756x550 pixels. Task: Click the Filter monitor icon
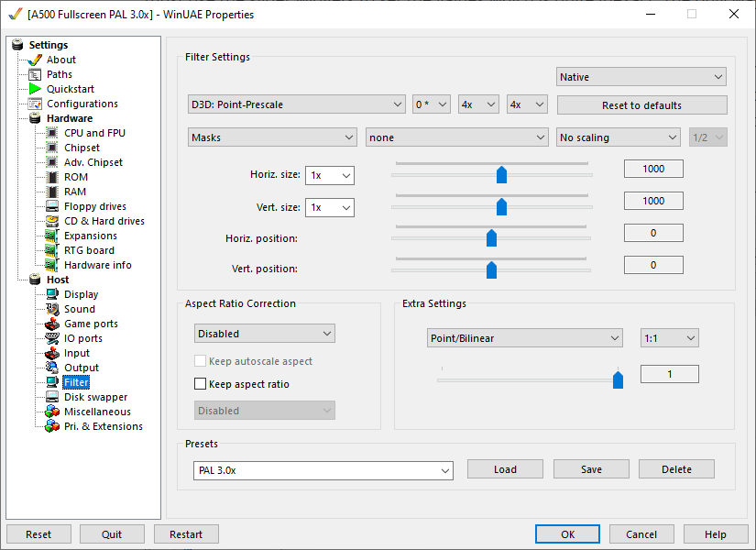click(52, 382)
